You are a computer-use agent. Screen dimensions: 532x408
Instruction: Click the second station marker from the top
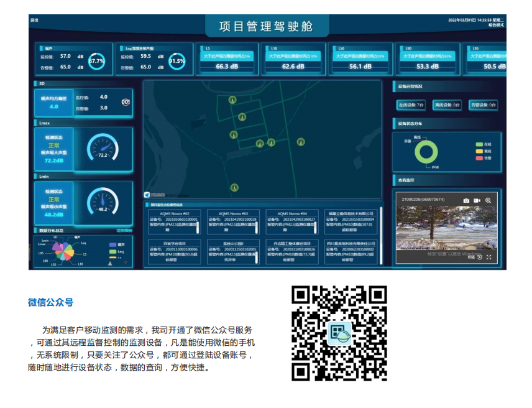point(242,117)
